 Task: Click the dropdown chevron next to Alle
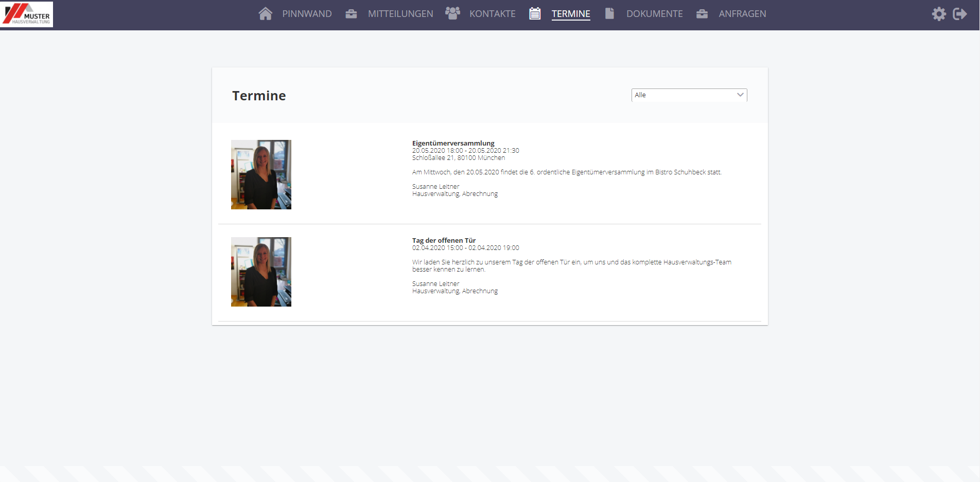[740, 95]
